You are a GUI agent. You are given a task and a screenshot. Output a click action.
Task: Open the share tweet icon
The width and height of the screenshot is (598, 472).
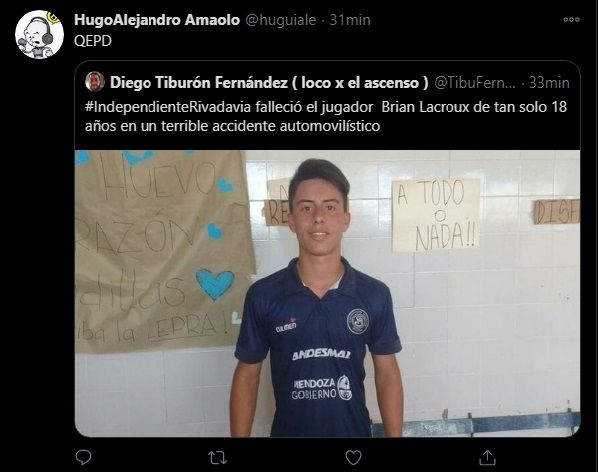(x=487, y=457)
